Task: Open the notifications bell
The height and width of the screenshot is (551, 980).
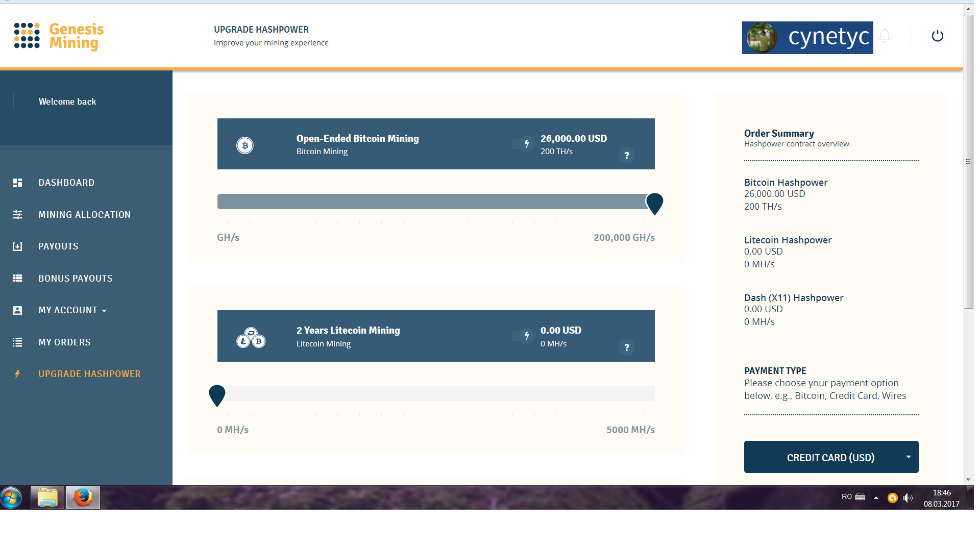Action: 885,36
